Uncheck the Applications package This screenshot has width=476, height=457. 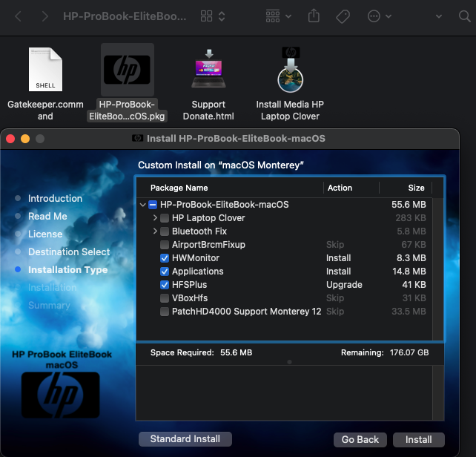pyautogui.click(x=165, y=272)
